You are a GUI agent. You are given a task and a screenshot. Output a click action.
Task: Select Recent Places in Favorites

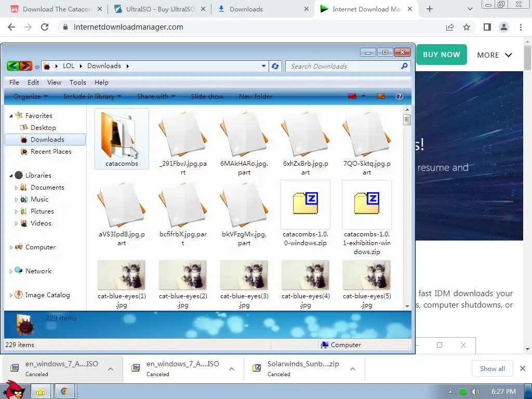pos(51,152)
